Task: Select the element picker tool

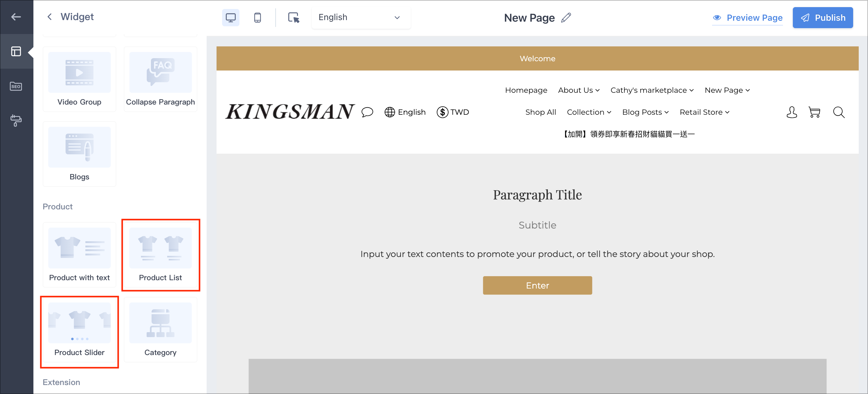Action: [x=294, y=17]
